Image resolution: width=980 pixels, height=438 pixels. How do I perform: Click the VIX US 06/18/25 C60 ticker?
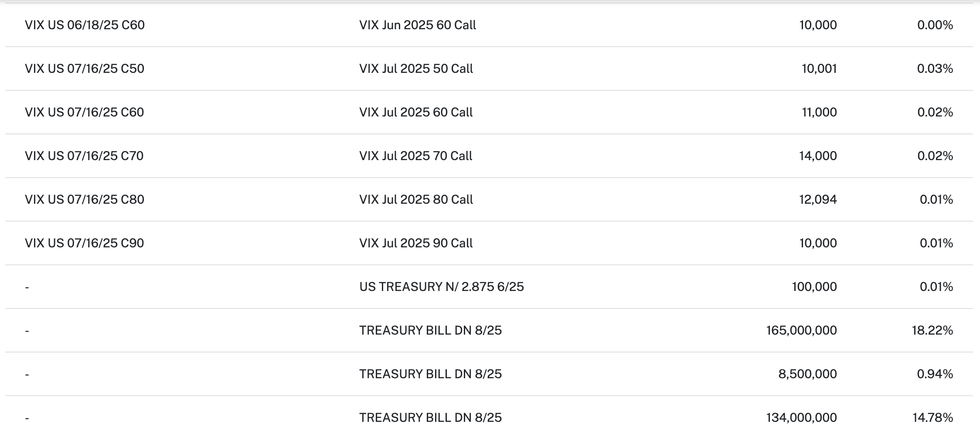(85, 25)
